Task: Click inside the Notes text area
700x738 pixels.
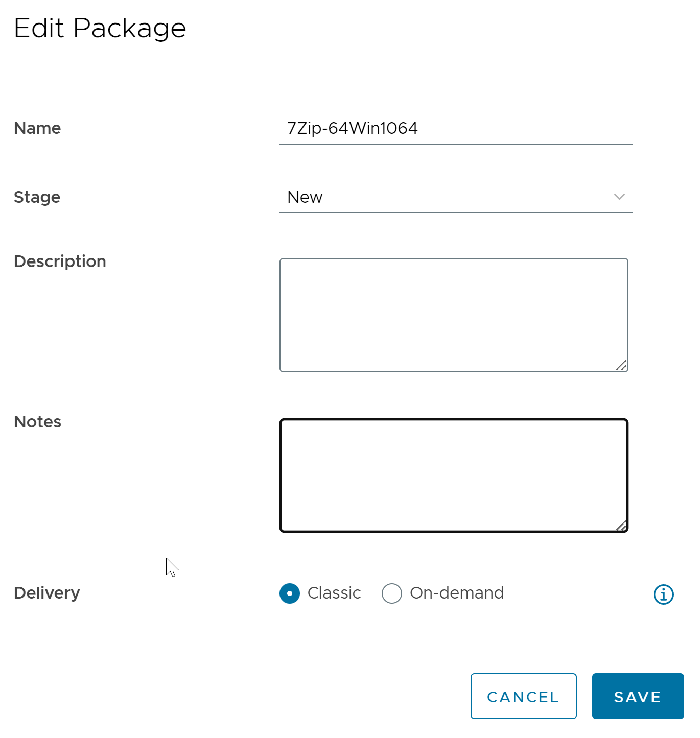Action: click(x=454, y=475)
